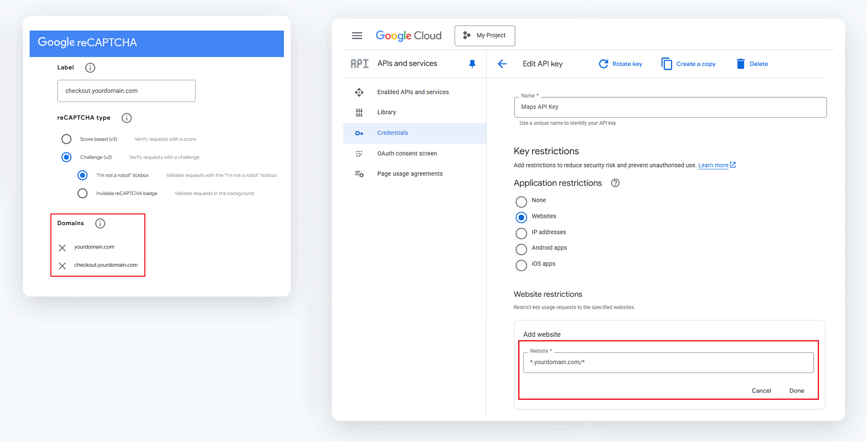This screenshot has width=868, height=442.
Task: Click the OAuth consent screen icon
Action: click(x=359, y=154)
